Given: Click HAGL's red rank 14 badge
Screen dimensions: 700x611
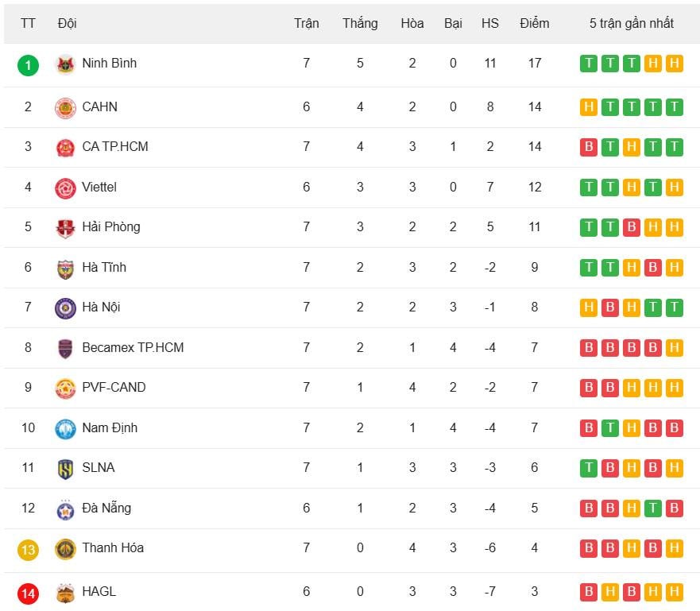Looking at the screenshot, I should (x=28, y=593).
